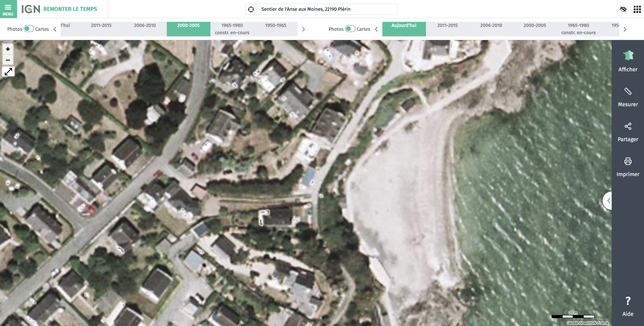Open the Afficher France map icon

pos(628,55)
